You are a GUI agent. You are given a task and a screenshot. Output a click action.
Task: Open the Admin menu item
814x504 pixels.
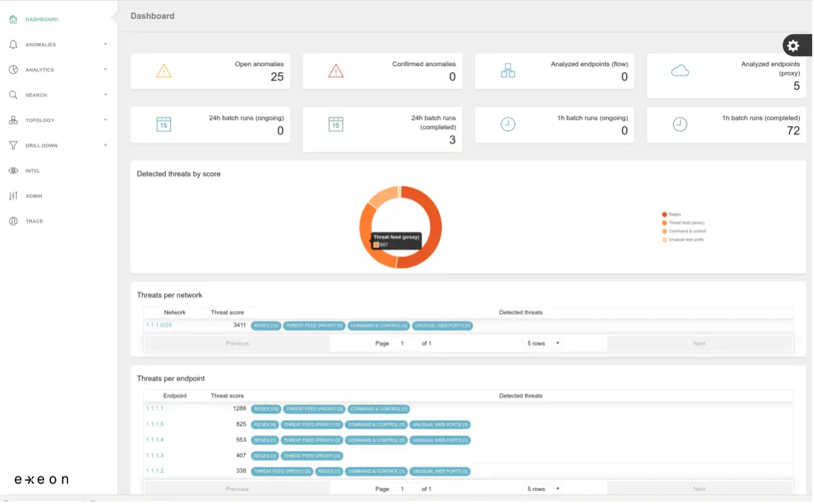click(34, 196)
